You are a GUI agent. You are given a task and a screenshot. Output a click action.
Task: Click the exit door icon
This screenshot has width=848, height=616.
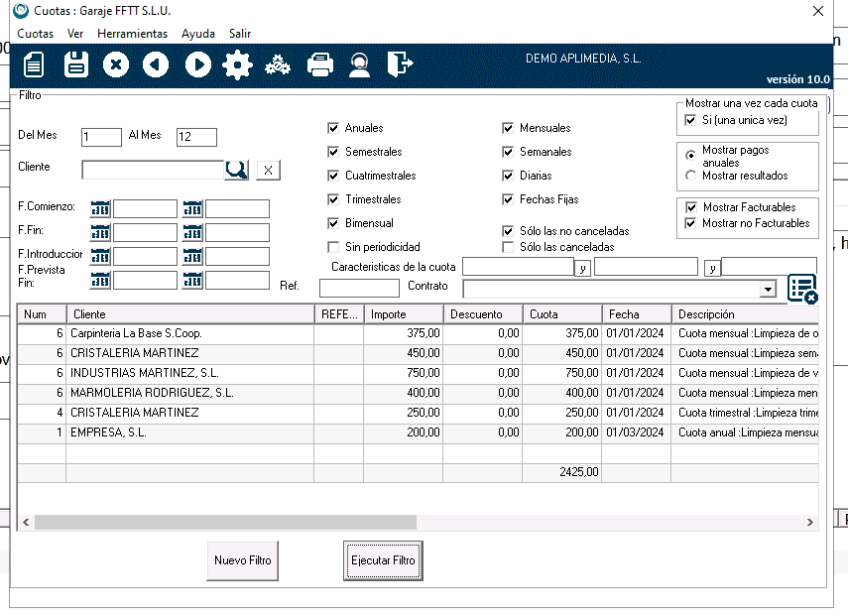point(400,65)
